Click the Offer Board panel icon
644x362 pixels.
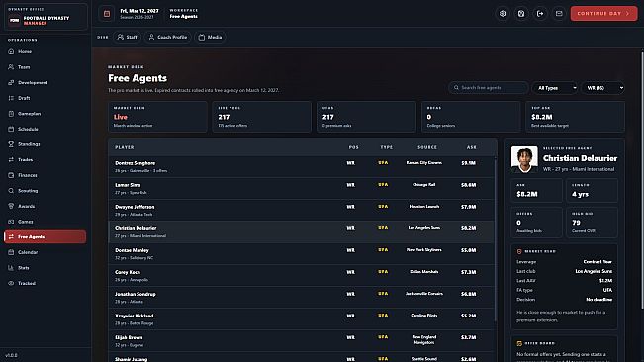point(519,343)
